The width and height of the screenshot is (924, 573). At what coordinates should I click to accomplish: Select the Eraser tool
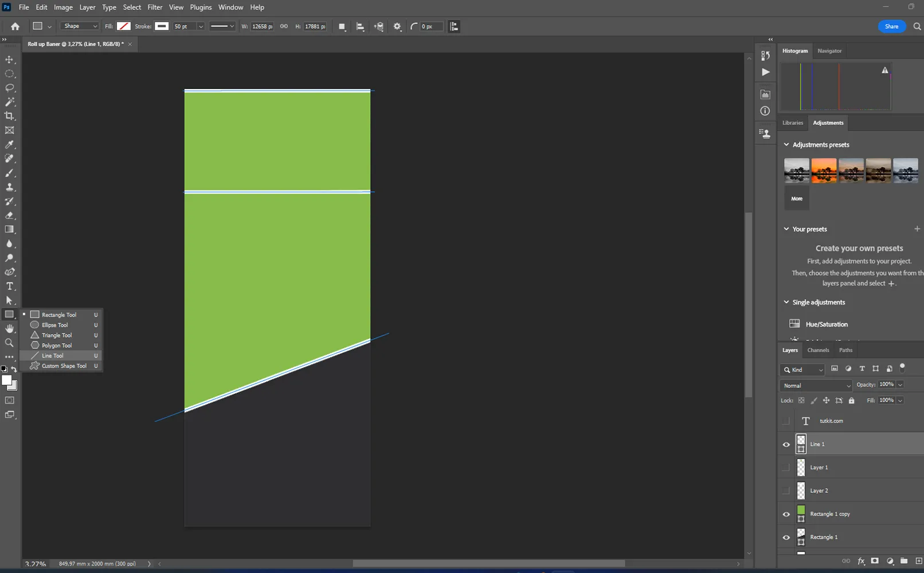coord(10,215)
